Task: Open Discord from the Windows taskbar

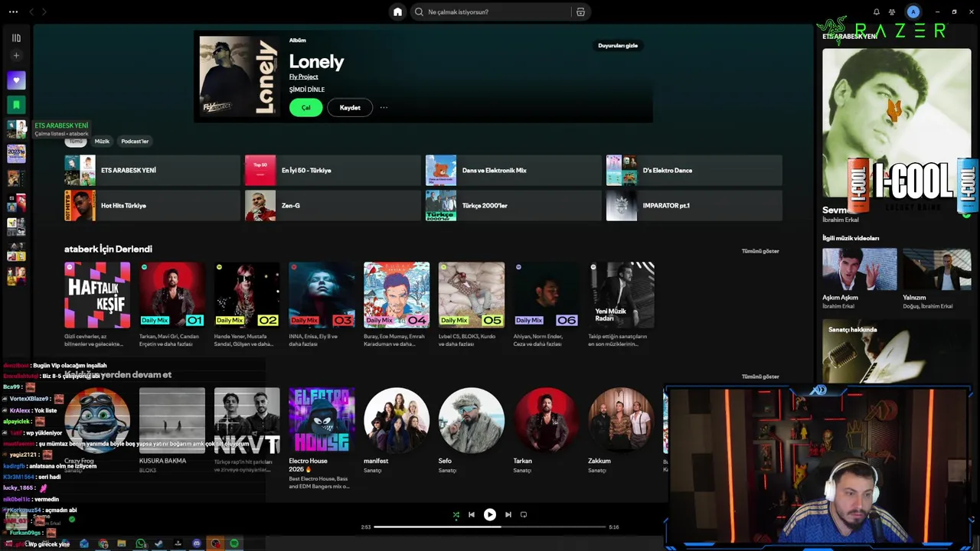Action: click(197, 544)
